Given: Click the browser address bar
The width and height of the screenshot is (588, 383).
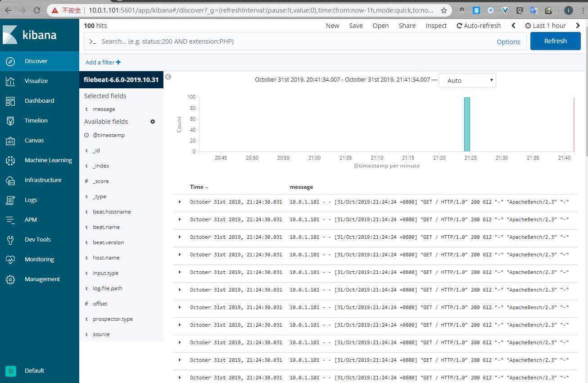Looking at the screenshot, I should click(x=261, y=10).
